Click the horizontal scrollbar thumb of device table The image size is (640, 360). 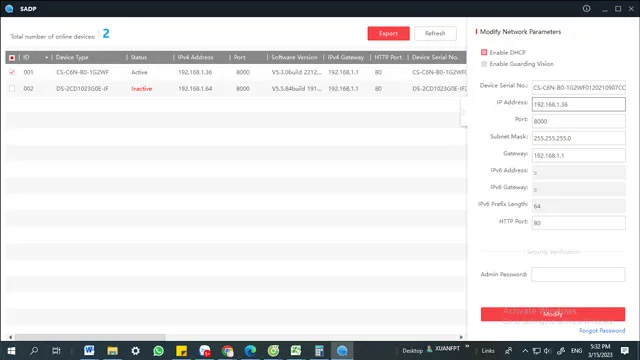pos(90,337)
